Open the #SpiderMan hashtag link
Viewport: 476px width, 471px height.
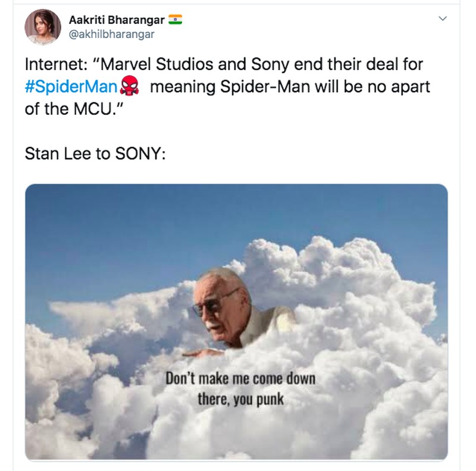[x=71, y=87]
